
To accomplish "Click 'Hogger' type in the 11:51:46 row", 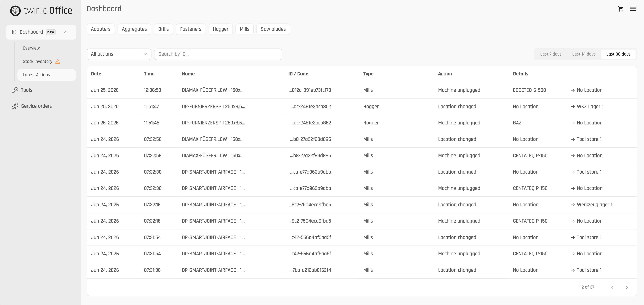I will (x=371, y=123).
